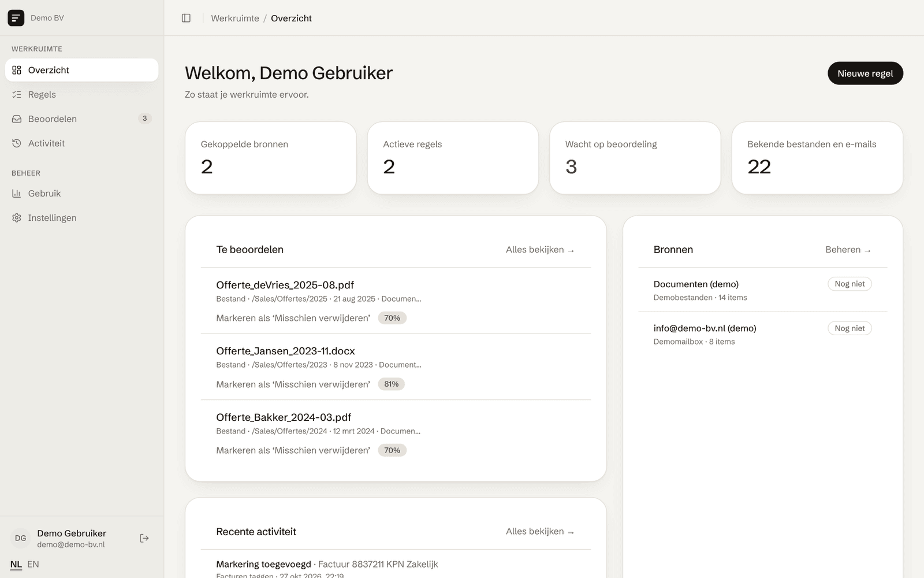Click Alles bekijken in Recente activiteit
Screen dimensions: 924x578
(x=540, y=531)
